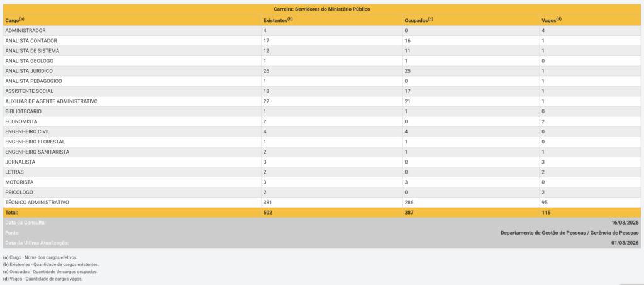
Task: Click the ANALISTA DE SISTEMA row name
Action: click(32, 50)
